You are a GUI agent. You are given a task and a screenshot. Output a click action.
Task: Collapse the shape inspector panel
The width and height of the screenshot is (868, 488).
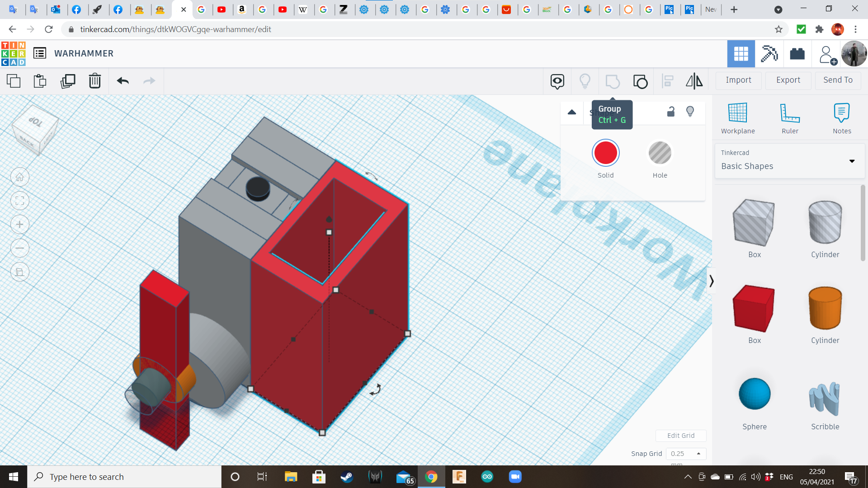[572, 112]
